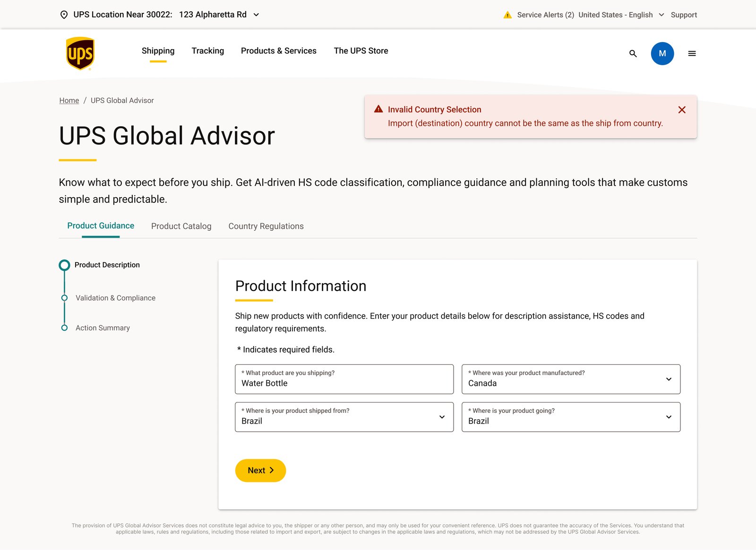The width and height of the screenshot is (756, 550).
Task: Open the Tracking menu
Action: click(x=208, y=51)
